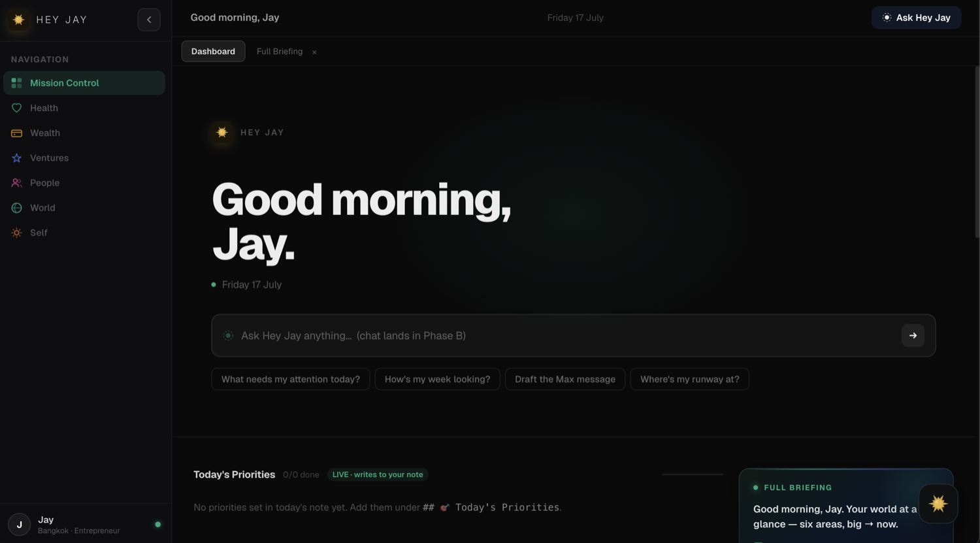Open the Ventures section
The height and width of the screenshot is (543, 980).
pos(84,157)
